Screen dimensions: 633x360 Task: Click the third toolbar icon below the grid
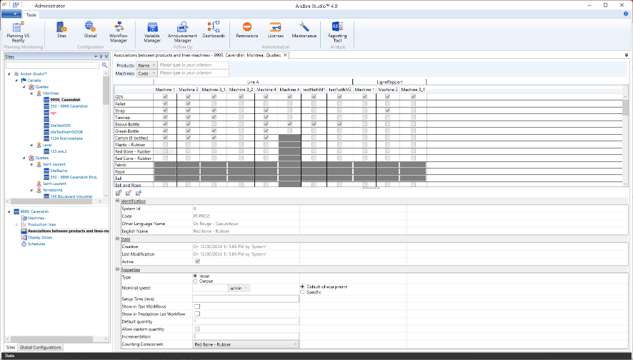click(138, 193)
